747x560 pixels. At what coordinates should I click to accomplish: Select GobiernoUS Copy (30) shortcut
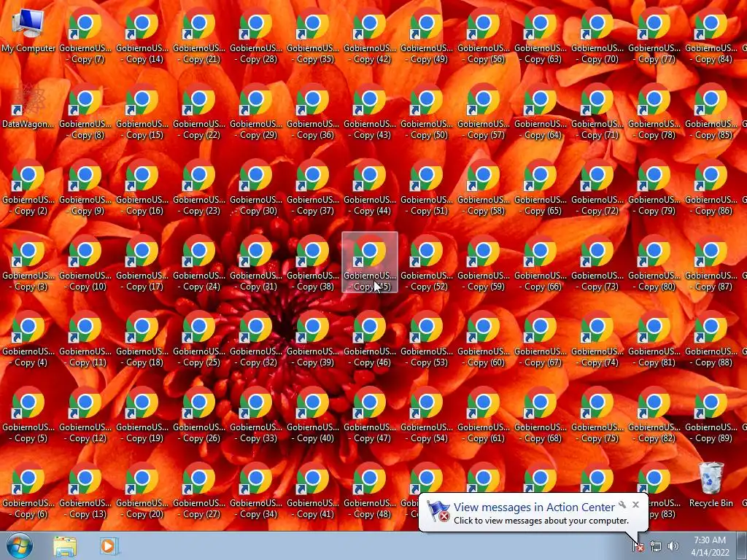click(256, 187)
